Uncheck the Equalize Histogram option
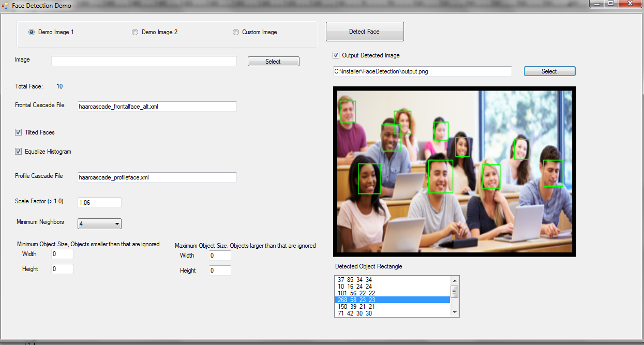 click(19, 152)
